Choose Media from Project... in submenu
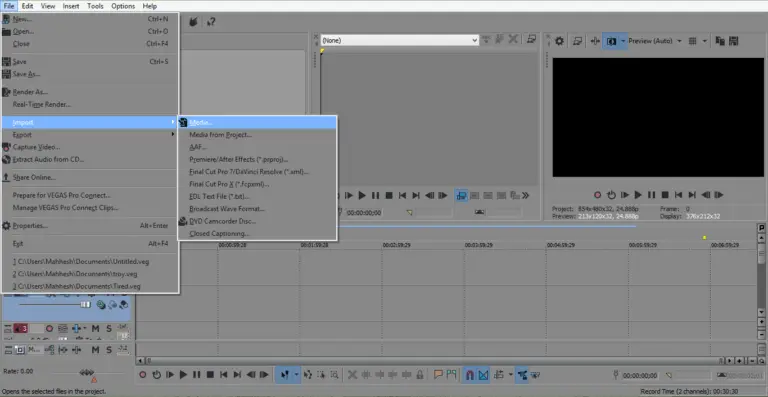Screen dimensions: 768x397 tap(220, 135)
